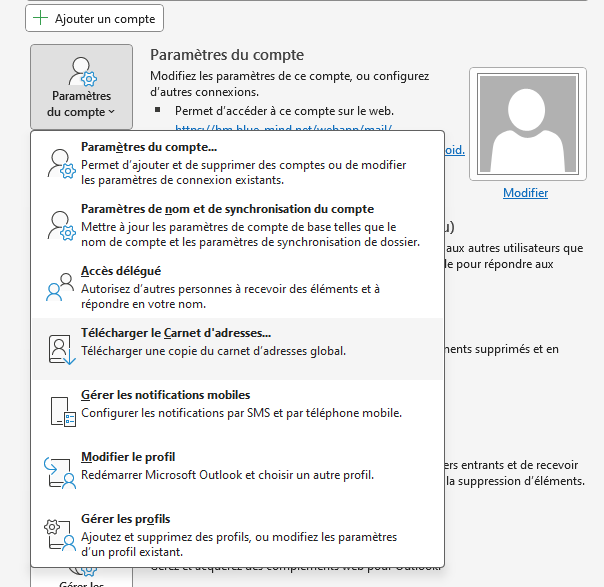
Task: Select Accès délégué from the menu
Action: pos(121,271)
